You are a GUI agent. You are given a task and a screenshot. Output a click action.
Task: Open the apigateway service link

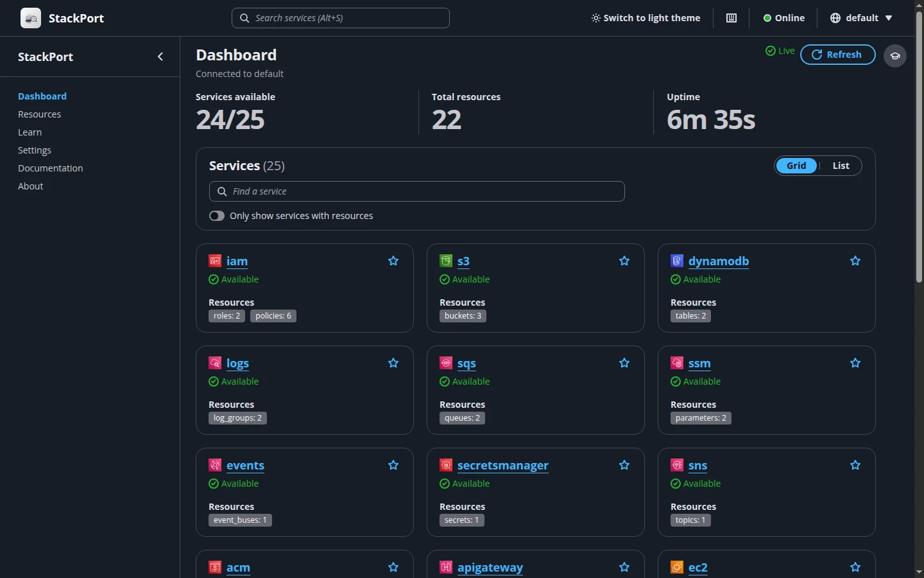[490, 568]
